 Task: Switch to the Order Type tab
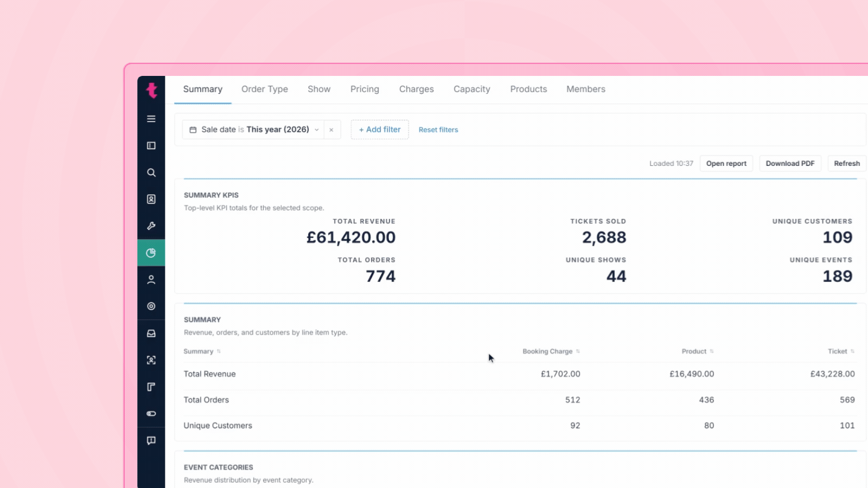point(265,89)
